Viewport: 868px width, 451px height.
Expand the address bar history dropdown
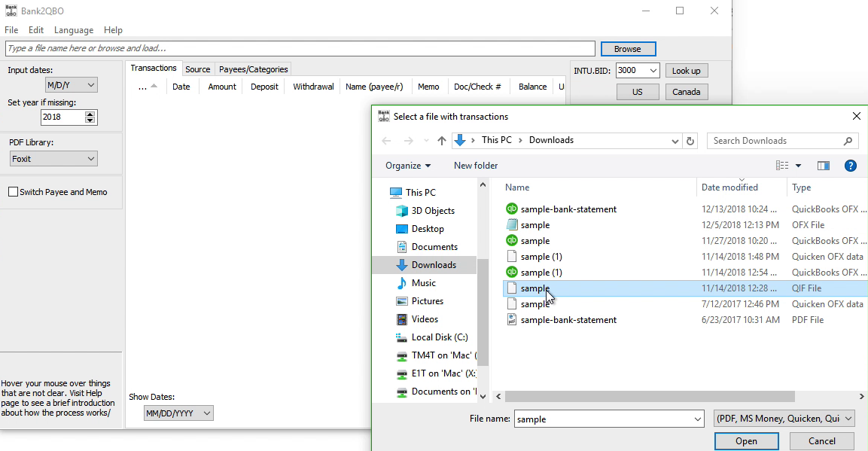675,141
